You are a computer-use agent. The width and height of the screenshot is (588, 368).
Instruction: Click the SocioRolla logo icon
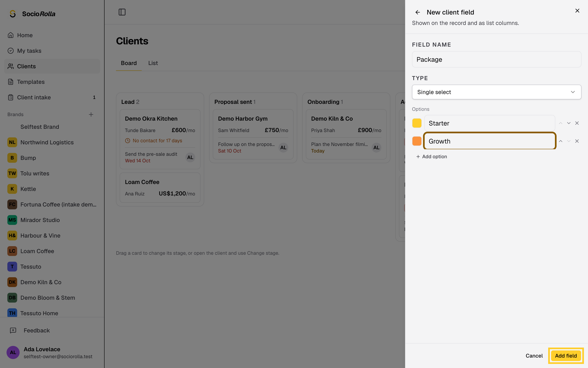tap(13, 14)
